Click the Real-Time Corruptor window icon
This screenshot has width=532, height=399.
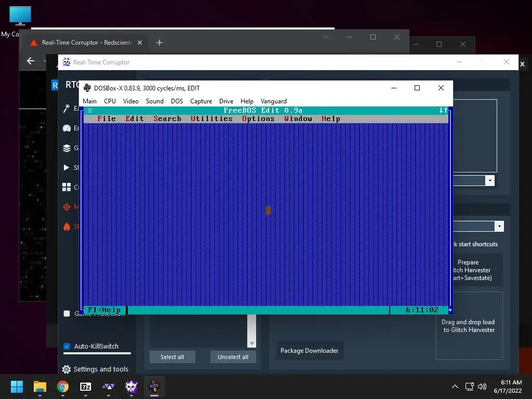(66, 62)
